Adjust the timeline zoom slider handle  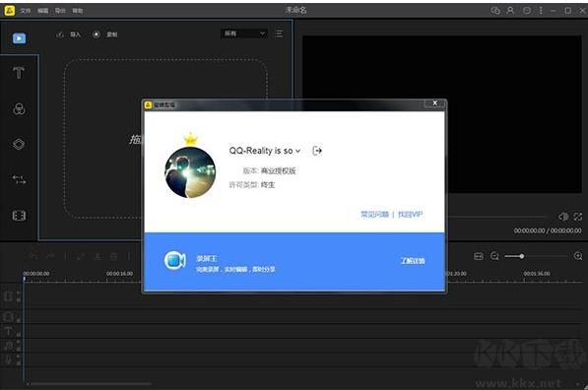pos(522,256)
